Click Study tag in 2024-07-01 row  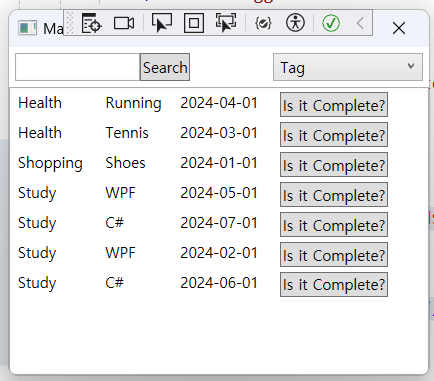pyautogui.click(x=37, y=224)
